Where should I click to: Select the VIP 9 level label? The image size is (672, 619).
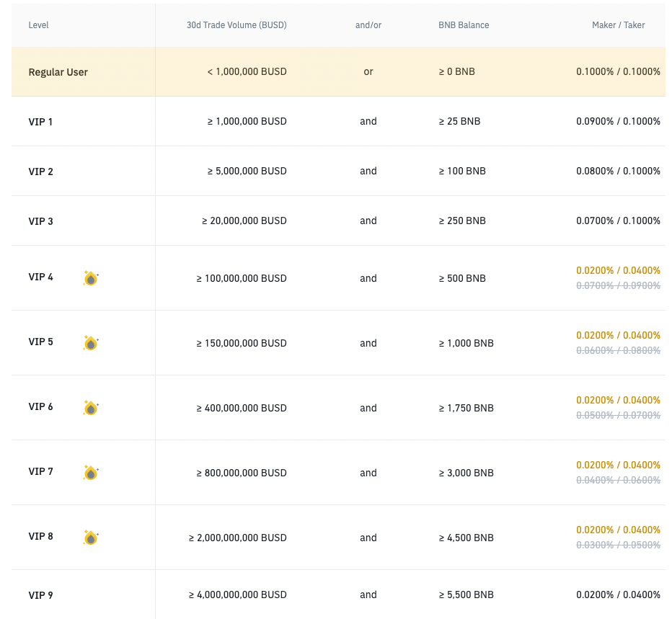[x=40, y=595]
